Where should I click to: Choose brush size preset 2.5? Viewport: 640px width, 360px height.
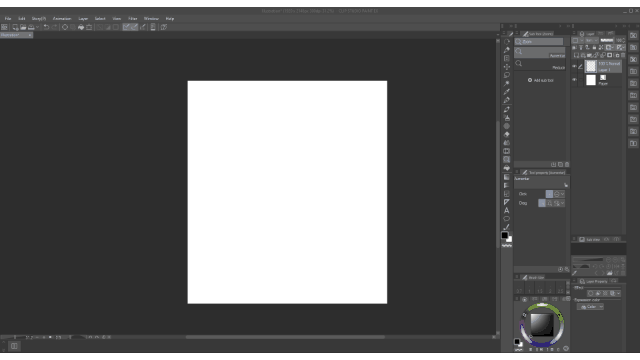pyautogui.click(x=560, y=289)
